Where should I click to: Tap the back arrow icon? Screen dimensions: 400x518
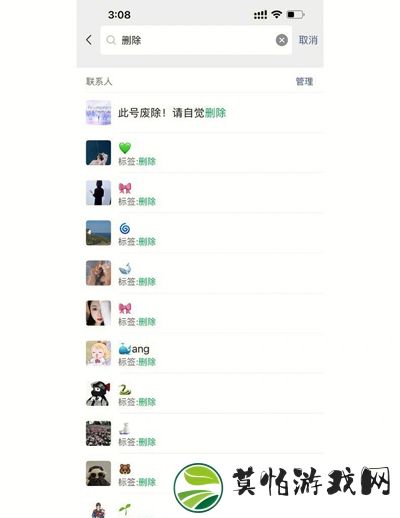point(89,40)
